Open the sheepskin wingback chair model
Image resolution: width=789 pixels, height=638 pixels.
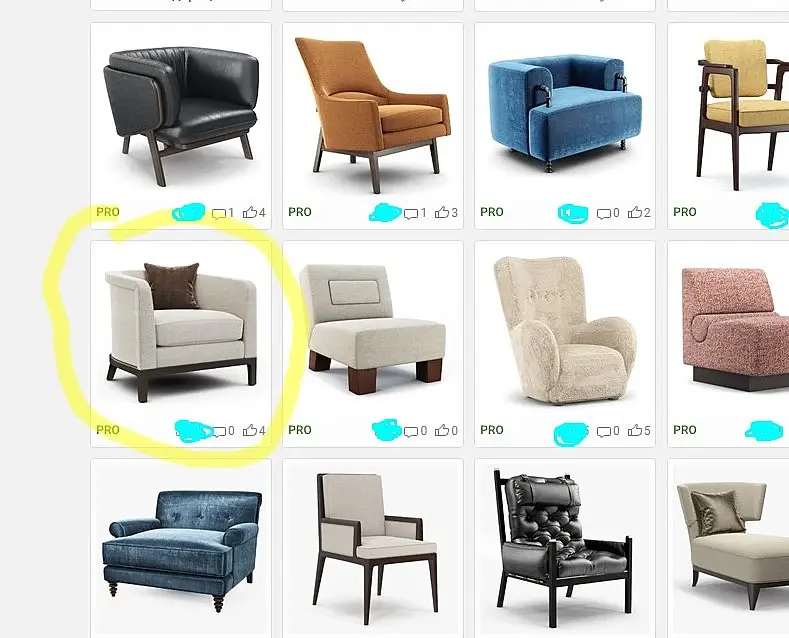click(565, 331)
